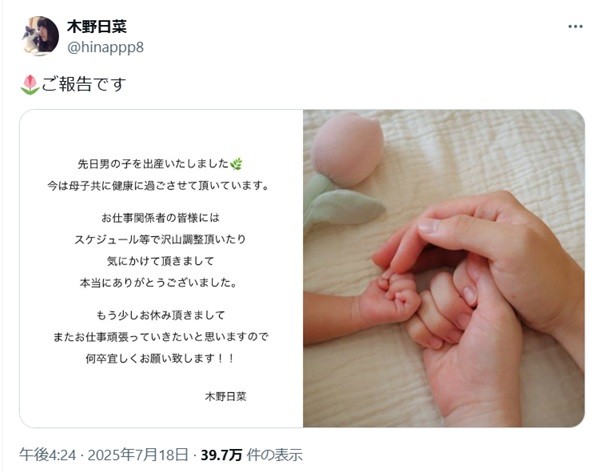Click the お仕事関係者の皆様には line
This screenshot has height=472, width=599.
pos(160,218)
